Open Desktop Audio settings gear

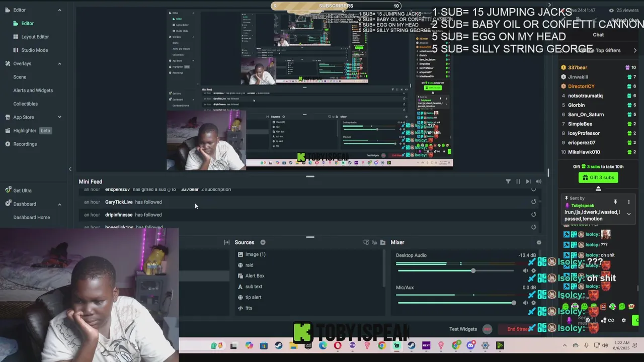pyautogui.click(x=534, y=271)
